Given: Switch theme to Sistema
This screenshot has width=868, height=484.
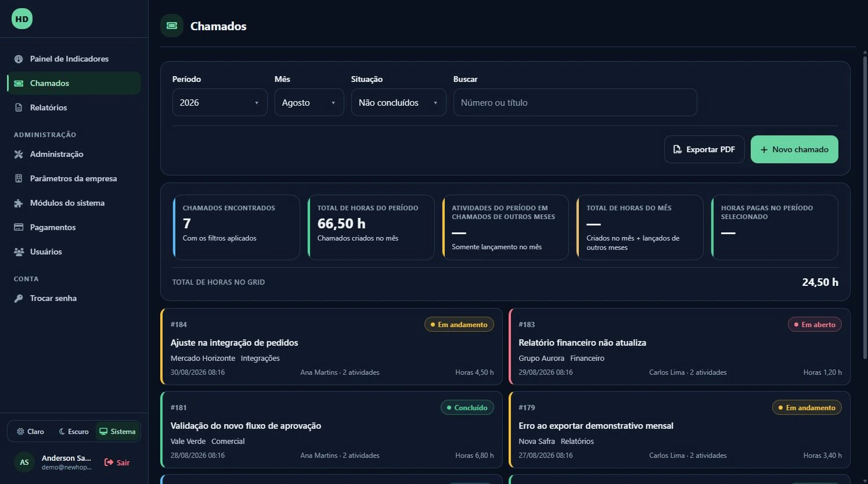Looking at the screenshot, I should (x=117, y=431).
